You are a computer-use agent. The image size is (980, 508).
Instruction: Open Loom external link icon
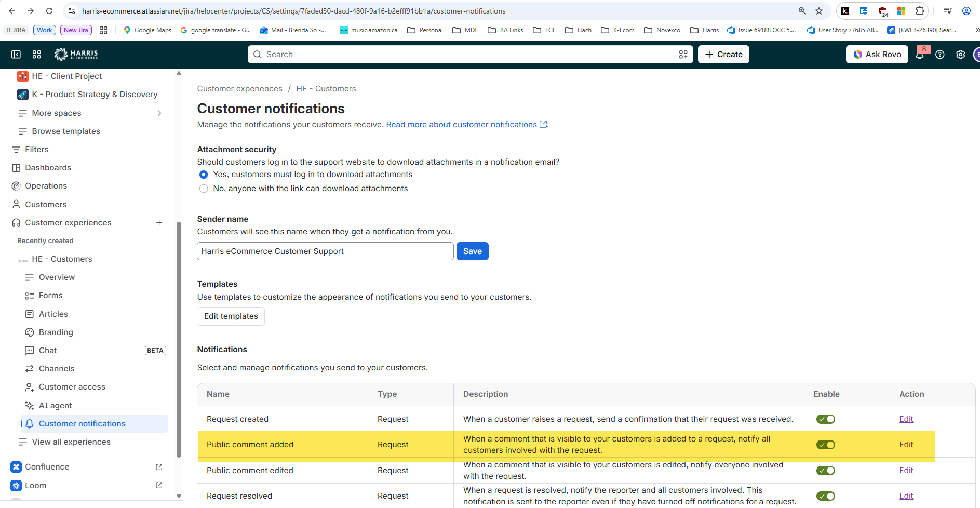[x=159, y=485]
